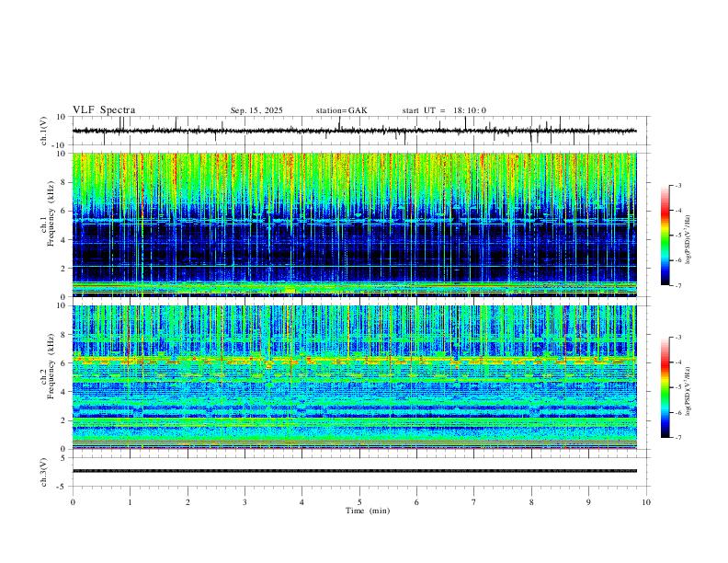Click the "4" kHz tick on ch.1 frequency axis
Image resolution: width=728 pixels, height=563 pixels.
(63, 240)
